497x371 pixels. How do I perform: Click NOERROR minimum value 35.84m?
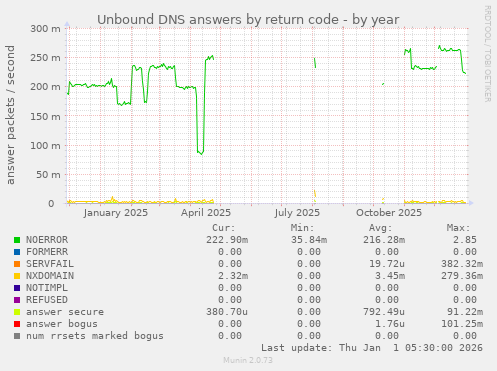pyautogui.click(x=309, y=240)
